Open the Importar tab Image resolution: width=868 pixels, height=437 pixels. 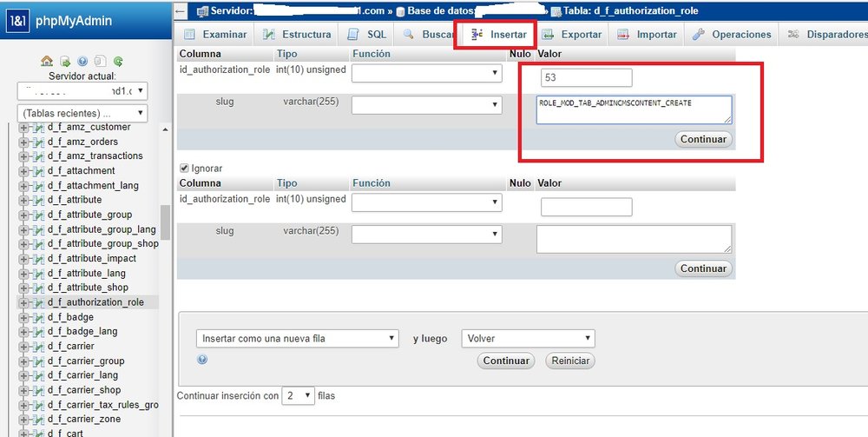click(648, 35)
